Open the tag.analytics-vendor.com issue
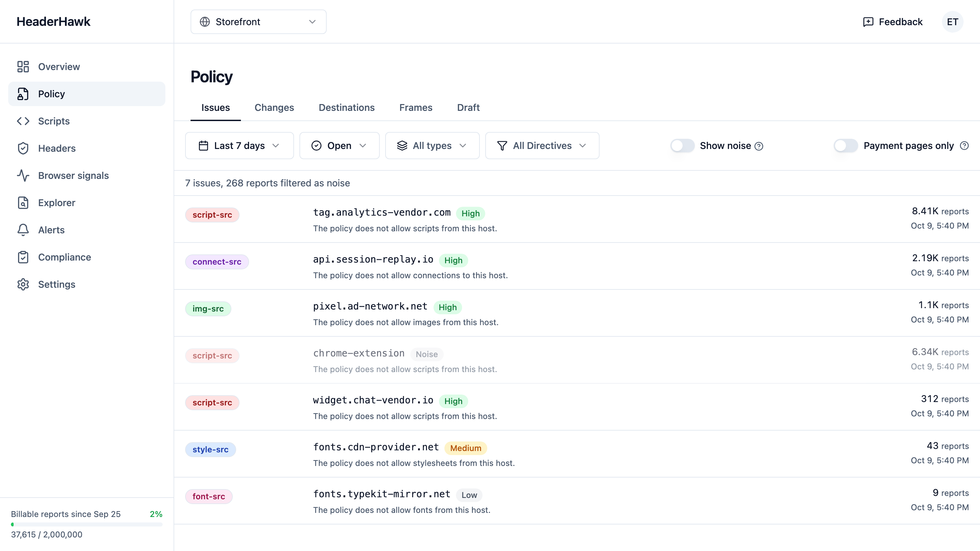 coord(577,219)
